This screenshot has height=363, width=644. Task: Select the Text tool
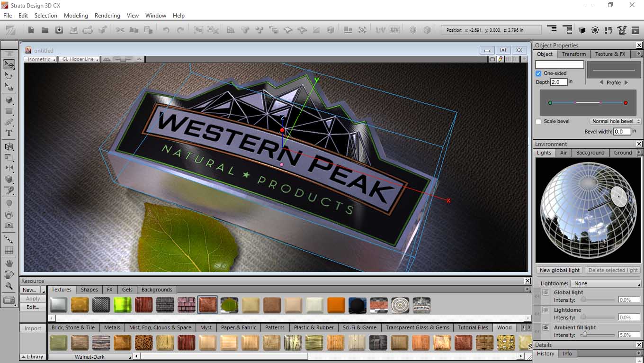(9, 134)
